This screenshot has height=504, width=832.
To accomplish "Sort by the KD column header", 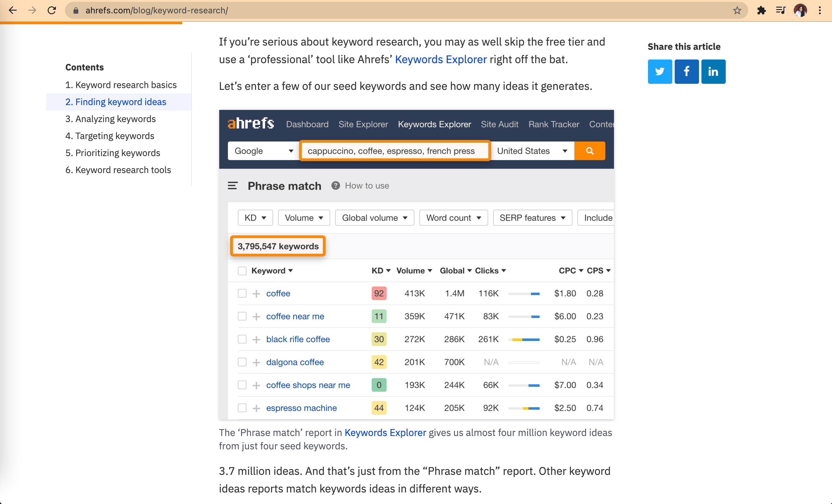I will point(381,271).
